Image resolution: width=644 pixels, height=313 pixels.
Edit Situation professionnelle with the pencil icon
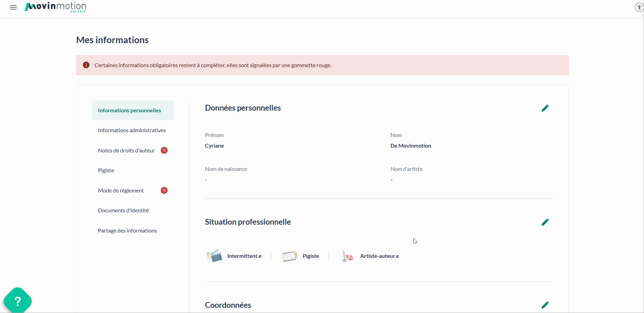[x=545, y=222]
